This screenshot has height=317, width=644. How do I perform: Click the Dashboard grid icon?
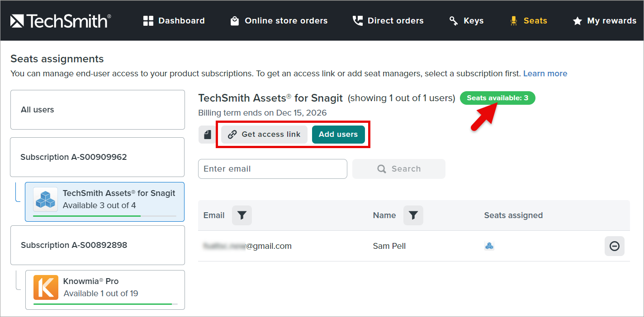(148, 21)
